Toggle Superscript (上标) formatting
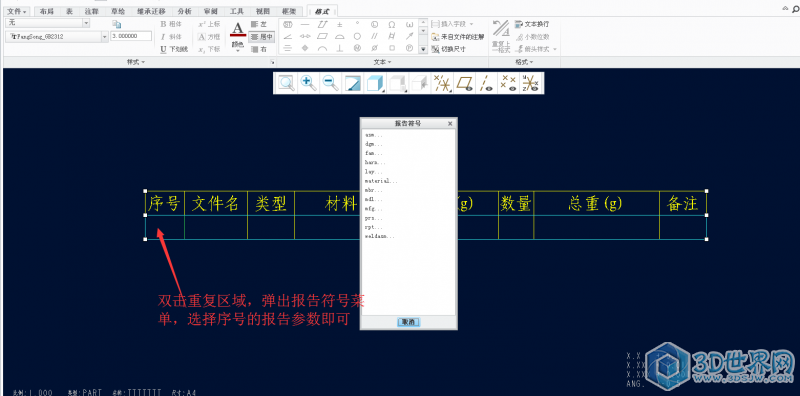800x396 pixels. pyautogui.click(x=209, y=23)
